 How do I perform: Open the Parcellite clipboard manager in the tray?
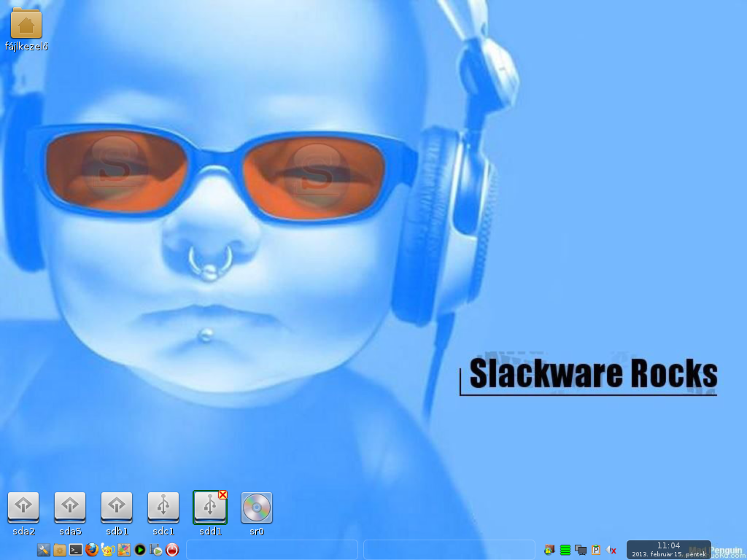click(595, 551)
